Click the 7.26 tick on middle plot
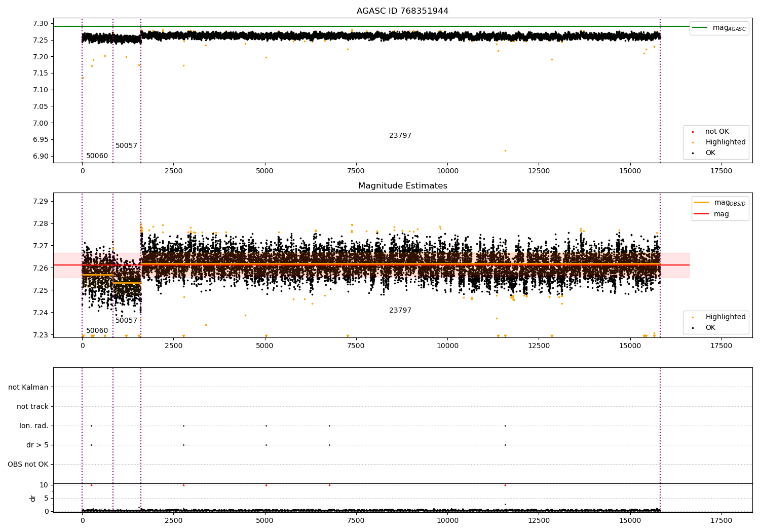The width and height of the screenshot is (760, 532). (41, 268)
